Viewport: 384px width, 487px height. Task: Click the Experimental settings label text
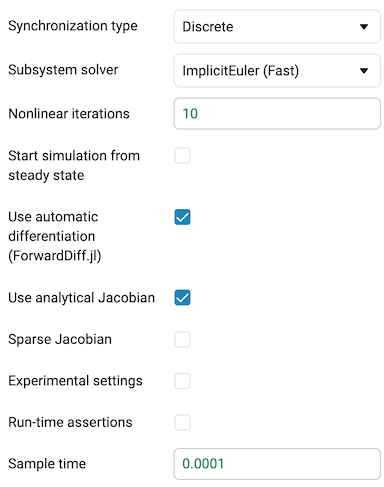coord(75,381)
